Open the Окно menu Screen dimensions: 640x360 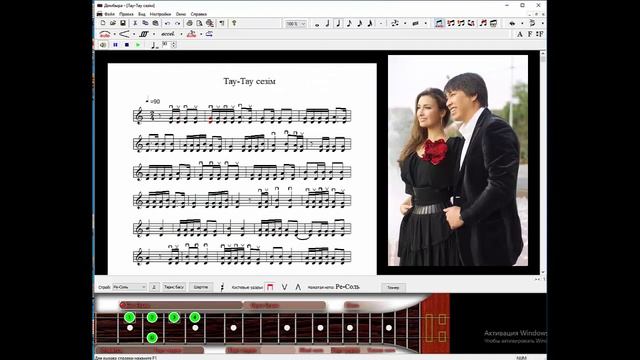tap(181, 14)
